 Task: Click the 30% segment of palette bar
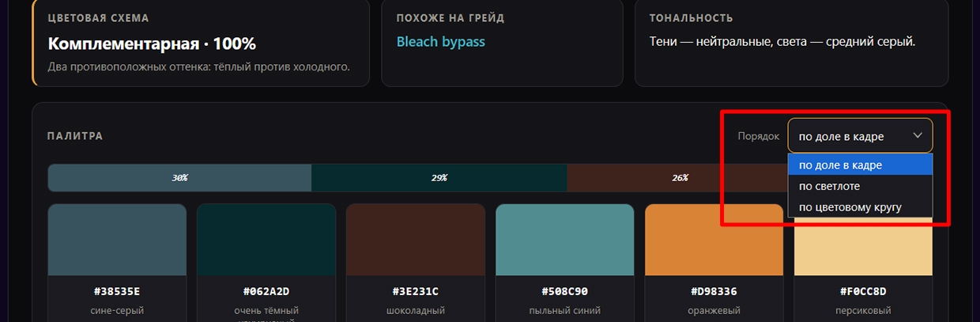179,178
